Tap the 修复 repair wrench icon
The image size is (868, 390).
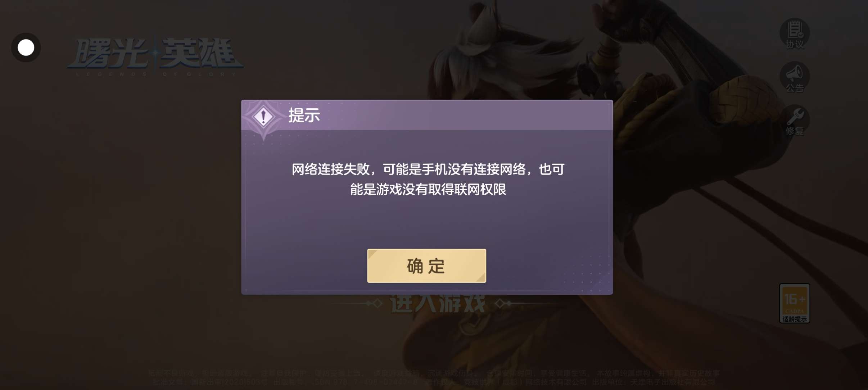tap(795, 121)
